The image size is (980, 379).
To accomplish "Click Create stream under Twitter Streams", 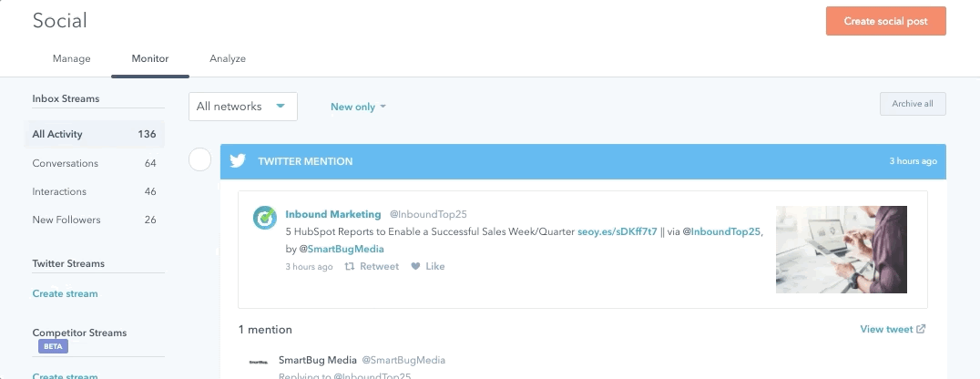I will [65, 293].
